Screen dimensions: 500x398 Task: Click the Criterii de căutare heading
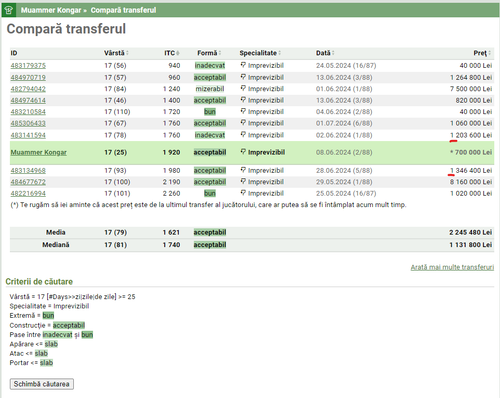(39, 282)
